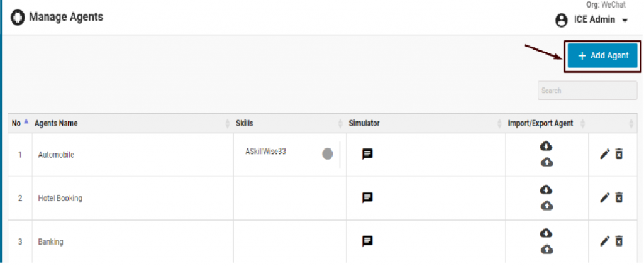
Task: Sort by the Skills column header
Action: click(245, 123)
